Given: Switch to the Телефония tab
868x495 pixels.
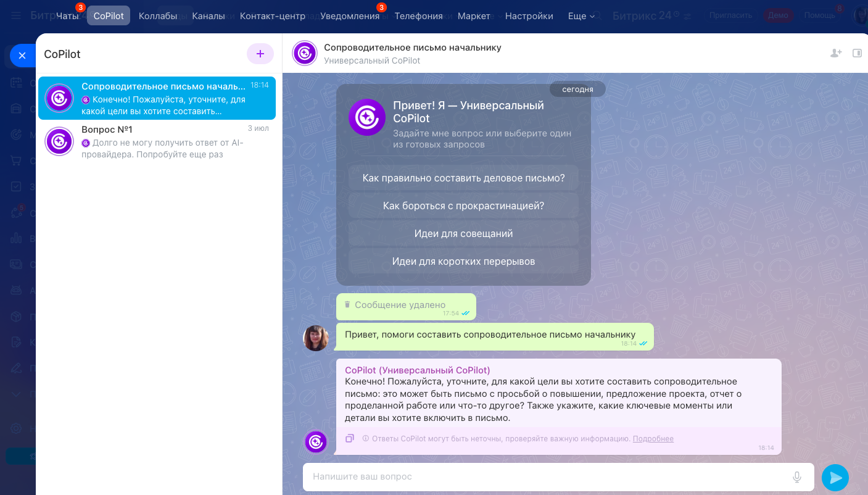Looking at the screenshot, I should click(x=419, y=16).
